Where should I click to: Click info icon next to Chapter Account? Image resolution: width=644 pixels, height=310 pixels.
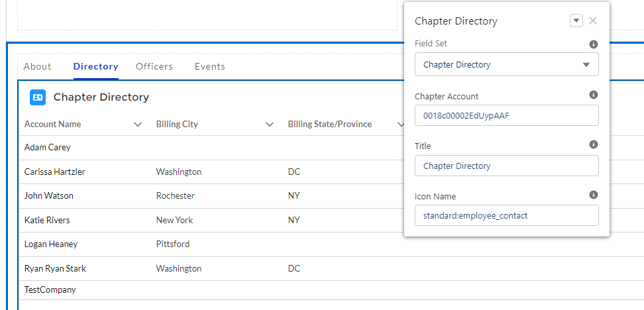(594, 95)
